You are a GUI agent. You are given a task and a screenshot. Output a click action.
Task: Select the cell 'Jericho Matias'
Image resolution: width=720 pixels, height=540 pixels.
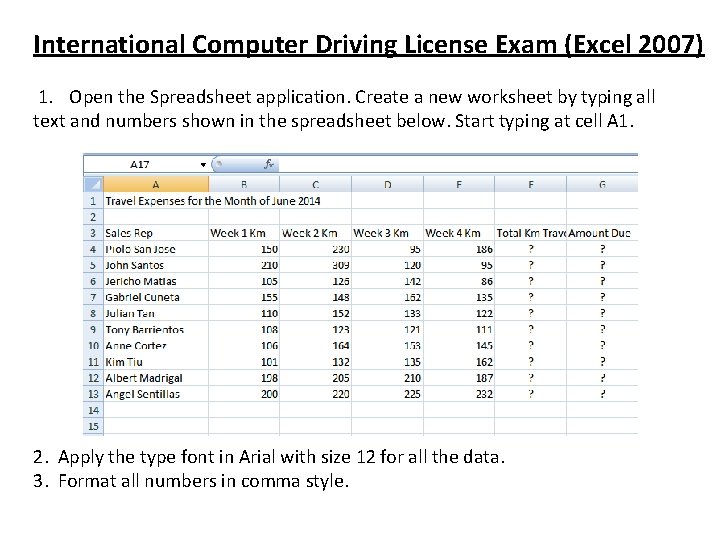[x=156, y=281]
